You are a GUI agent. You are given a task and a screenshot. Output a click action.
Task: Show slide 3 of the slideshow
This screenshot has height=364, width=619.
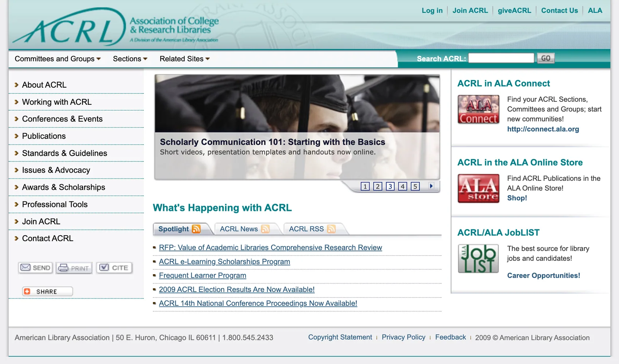(x=390, y=186)
